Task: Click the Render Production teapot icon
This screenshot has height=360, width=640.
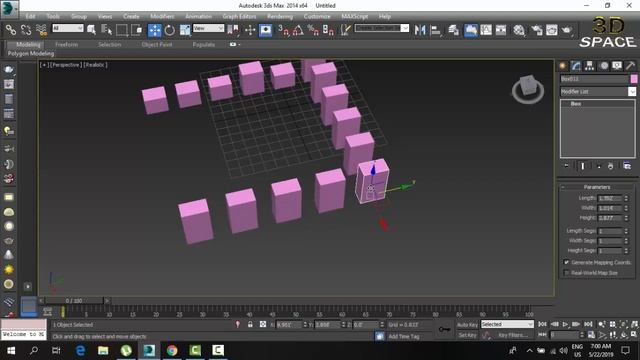Action: pyautogui.click(x=567, y=30)
